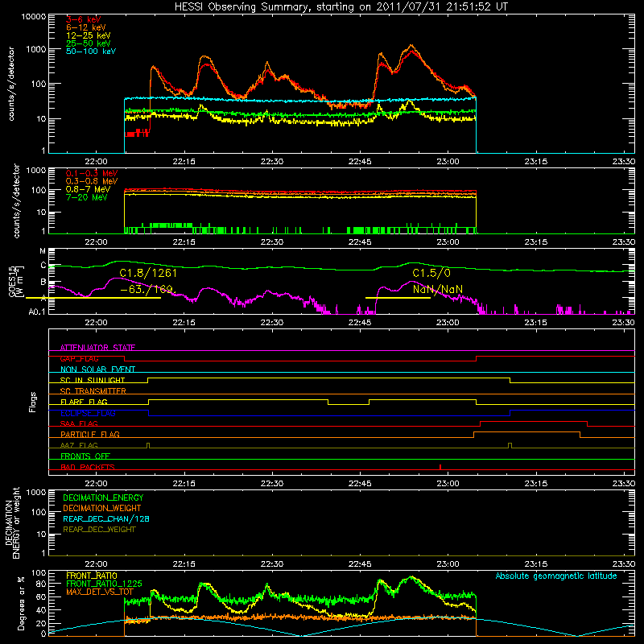Select the BAD_PACKETS flag label

[88, 467]
